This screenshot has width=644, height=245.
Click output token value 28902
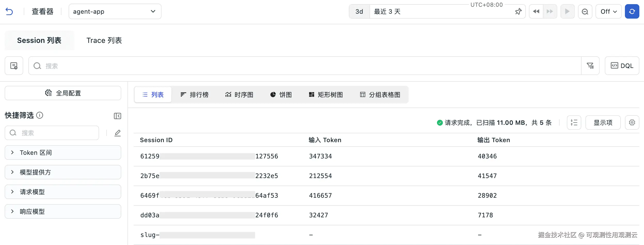click(x=487, y=196)
